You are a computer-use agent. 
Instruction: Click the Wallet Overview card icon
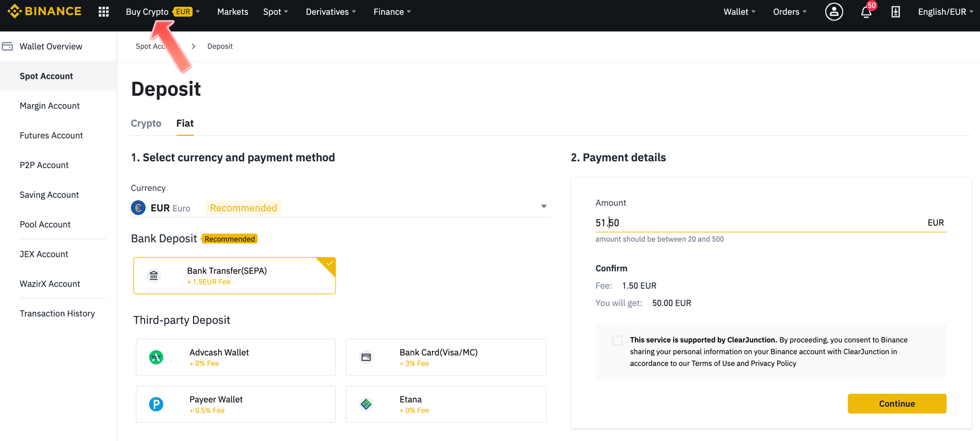click(x=7, y=46)
